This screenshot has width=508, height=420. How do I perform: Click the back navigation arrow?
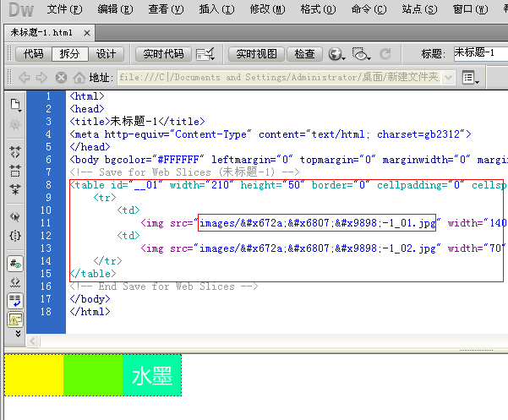[25, 78]
